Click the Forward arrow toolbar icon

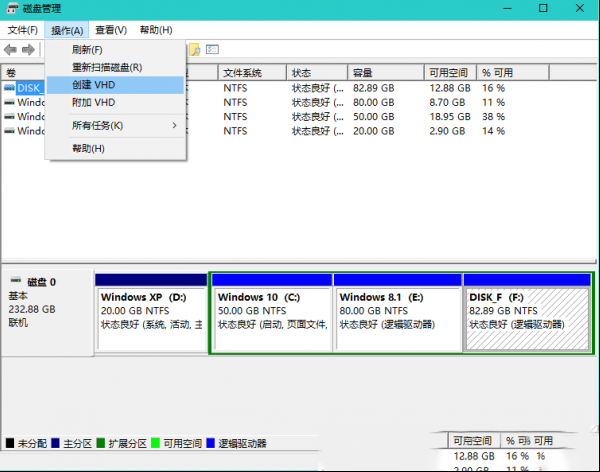(x=28, y=49)
